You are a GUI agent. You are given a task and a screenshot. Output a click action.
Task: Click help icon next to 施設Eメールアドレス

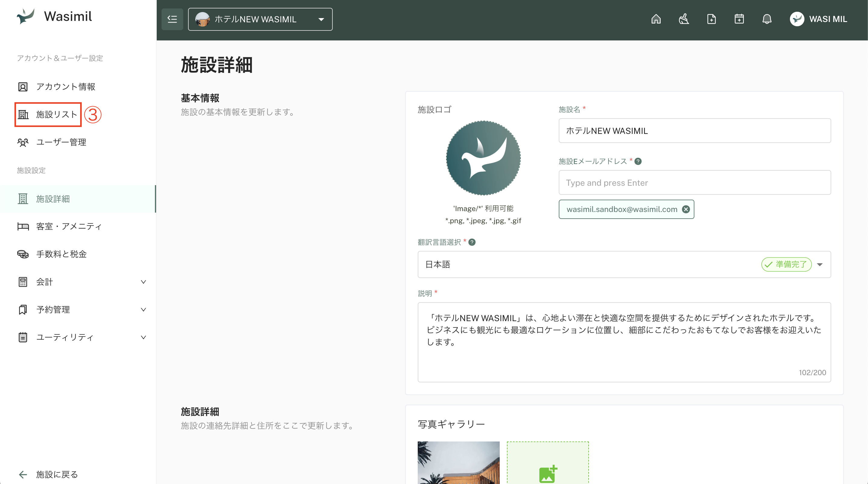[x=638, y=161]
